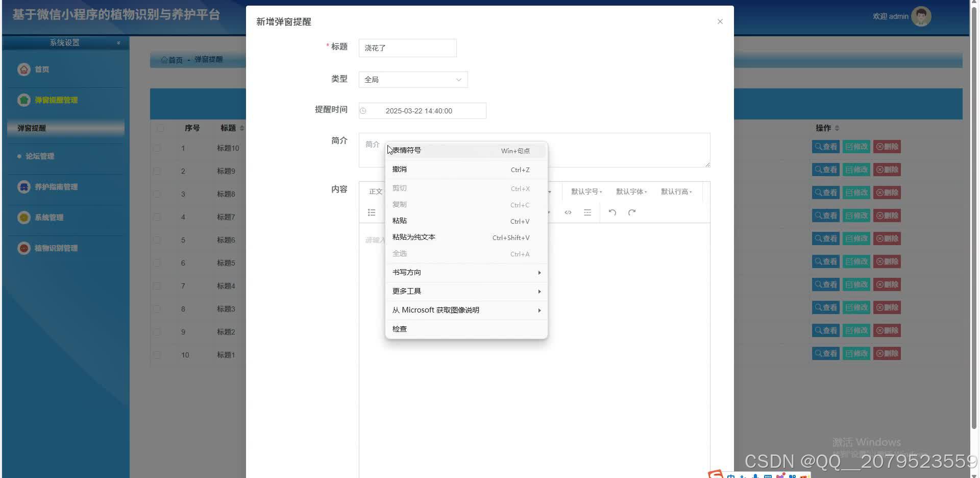The width and height of the screenshot is (980, 478).
Task: Click the clock icon in 提醒时间 field
Action: (362, 111)
